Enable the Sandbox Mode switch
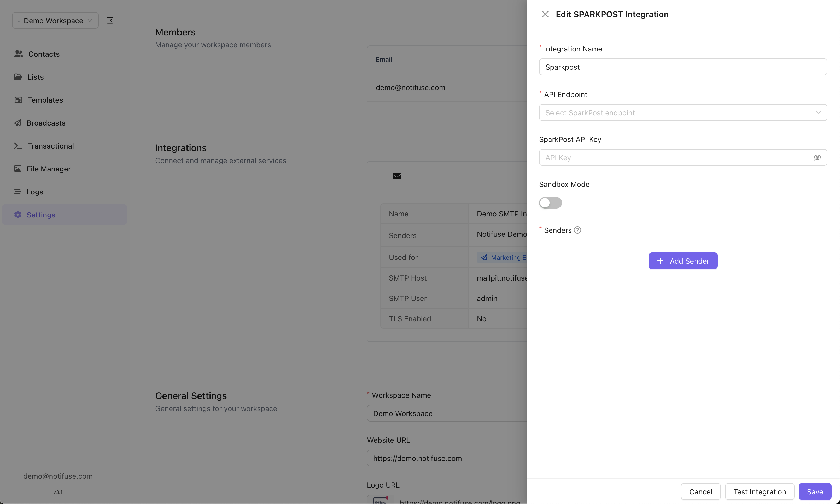 pyautogui.click(x=550, y=203)
